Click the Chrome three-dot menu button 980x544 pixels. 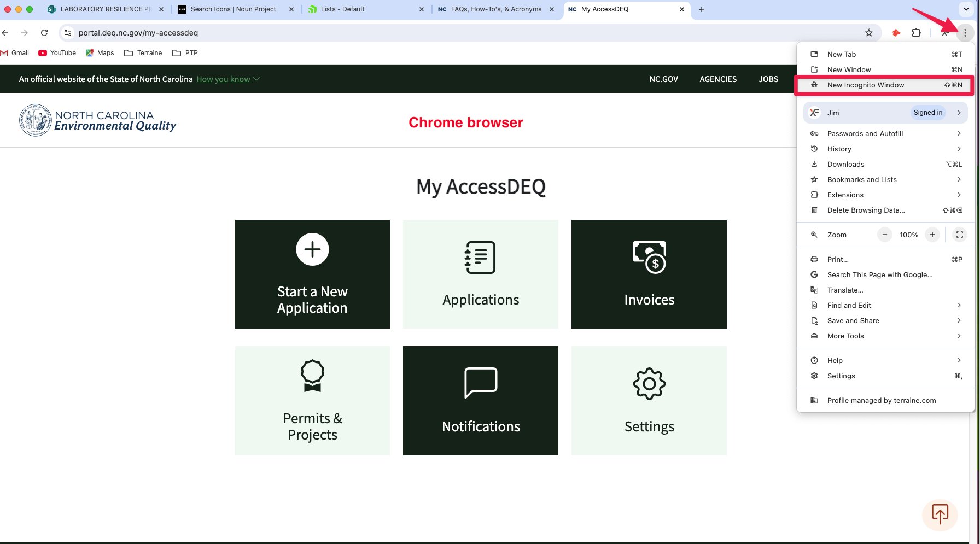click(965, 33)
